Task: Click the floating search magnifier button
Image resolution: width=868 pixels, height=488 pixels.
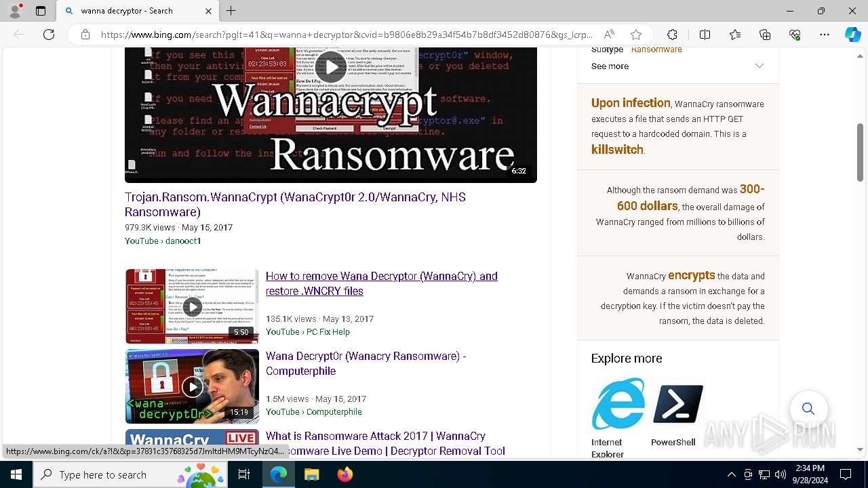Action: pyautogui.click(x=808, y=409)
